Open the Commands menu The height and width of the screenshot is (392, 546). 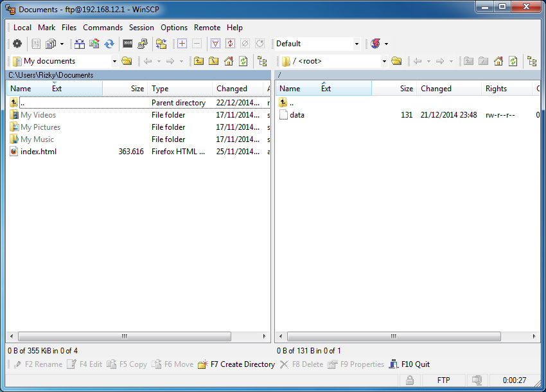pyautogui.click(x=103, y=28)
